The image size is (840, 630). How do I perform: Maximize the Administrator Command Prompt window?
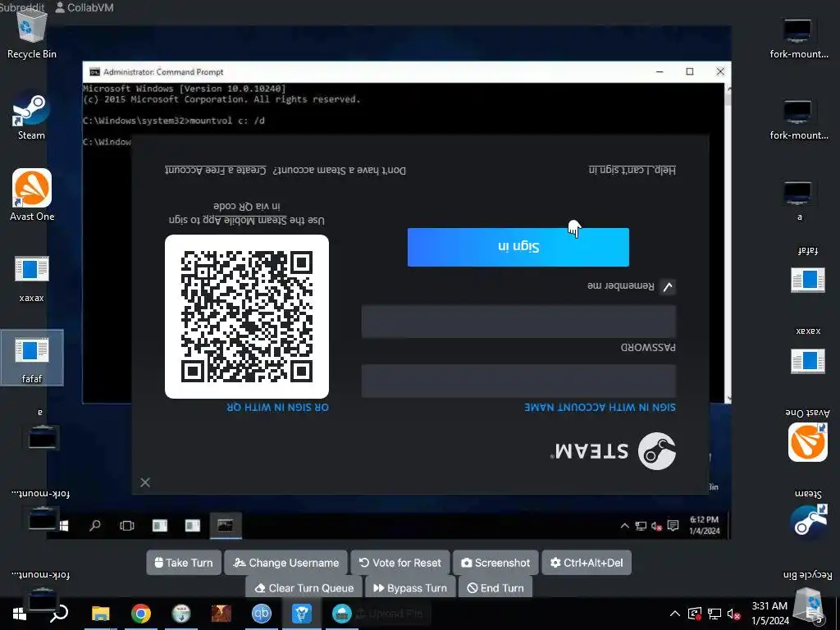(689, 72)
